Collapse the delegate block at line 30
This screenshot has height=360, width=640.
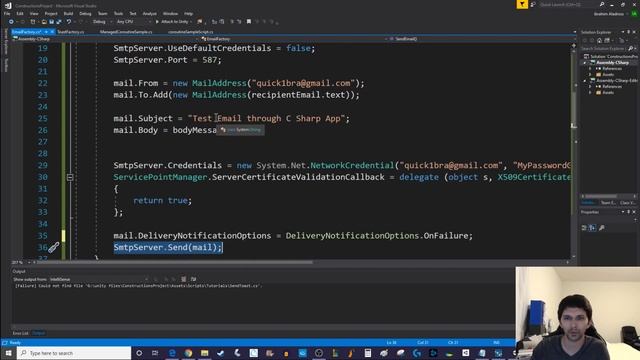70,177
